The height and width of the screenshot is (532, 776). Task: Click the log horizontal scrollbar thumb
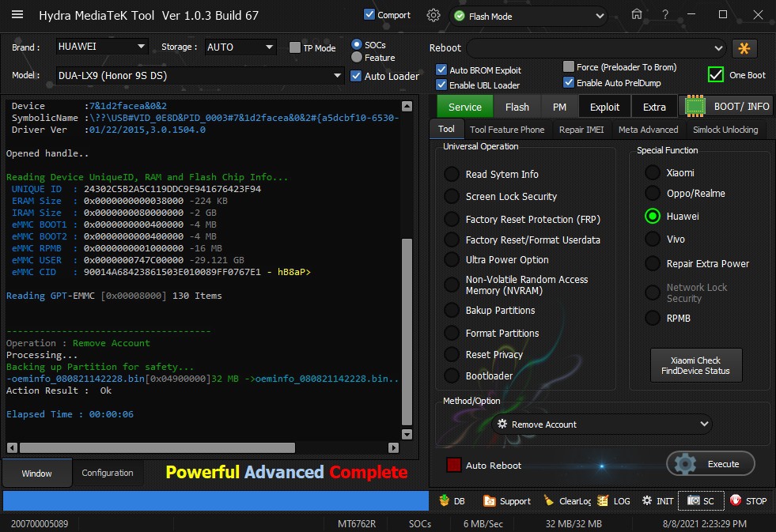coord(157,447)
